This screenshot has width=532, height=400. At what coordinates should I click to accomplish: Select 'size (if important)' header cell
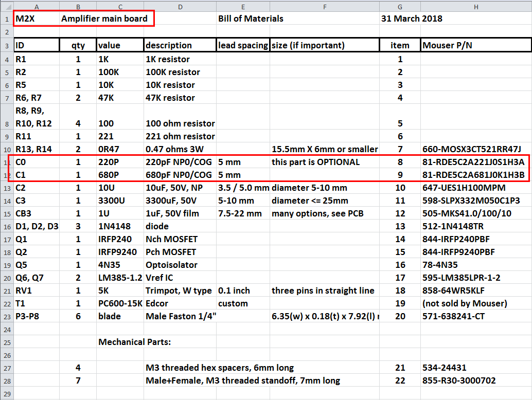tap(325, 45)
